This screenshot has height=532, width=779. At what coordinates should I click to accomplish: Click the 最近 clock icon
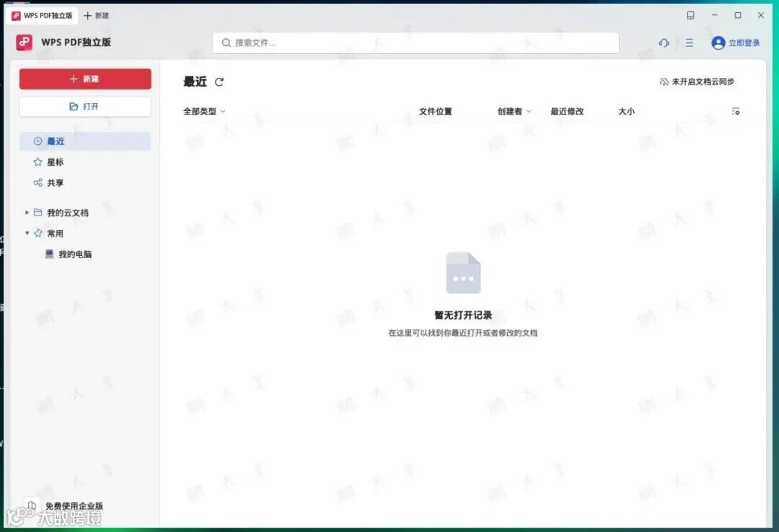click(x=38, y=141)
